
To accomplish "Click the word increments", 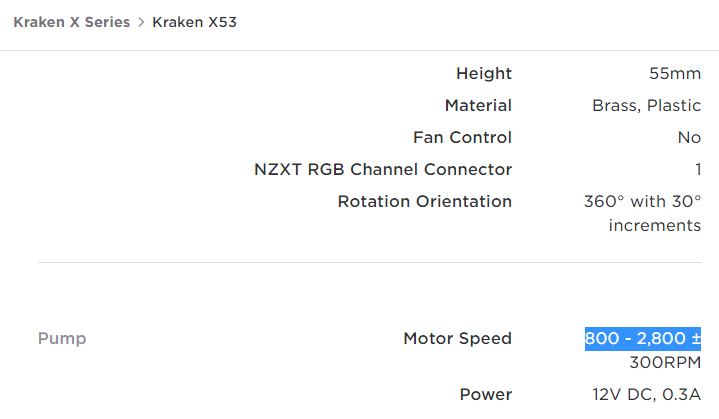I will coord(655,226).
